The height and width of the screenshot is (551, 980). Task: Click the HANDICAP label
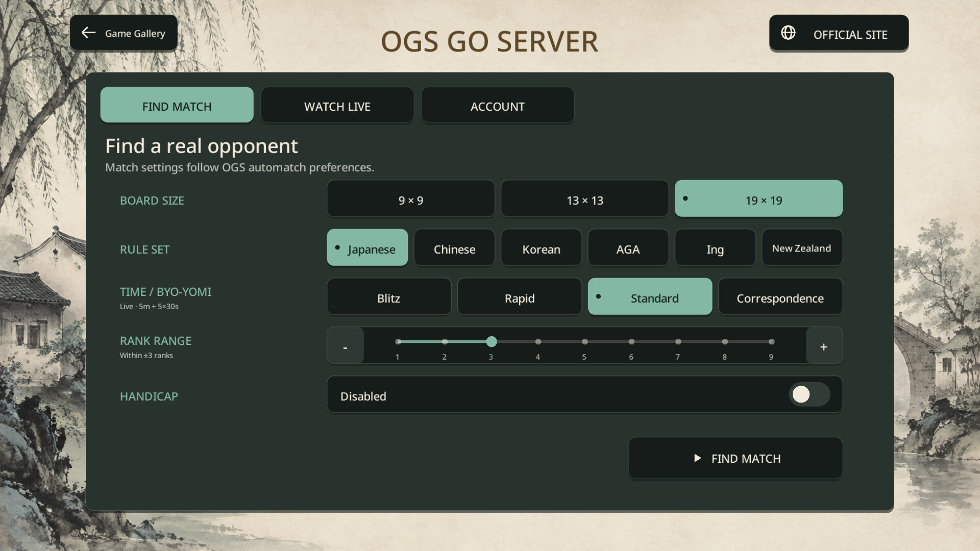click(x=149, y=396)
